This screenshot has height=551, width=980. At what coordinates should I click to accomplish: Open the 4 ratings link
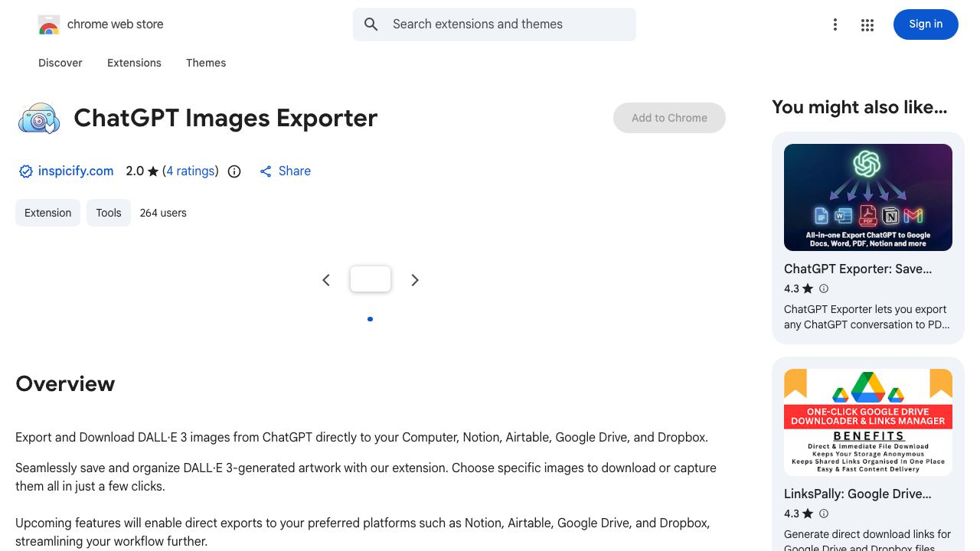[x=191, y=171]
